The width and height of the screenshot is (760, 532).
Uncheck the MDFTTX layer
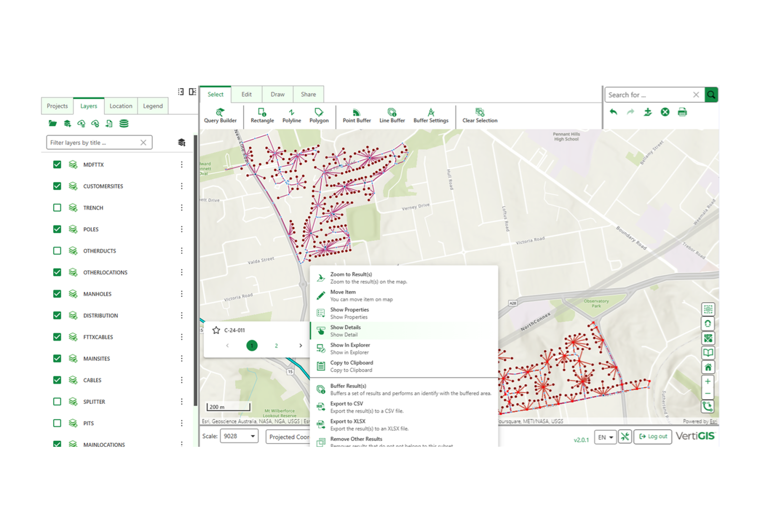tap(57, 165)
